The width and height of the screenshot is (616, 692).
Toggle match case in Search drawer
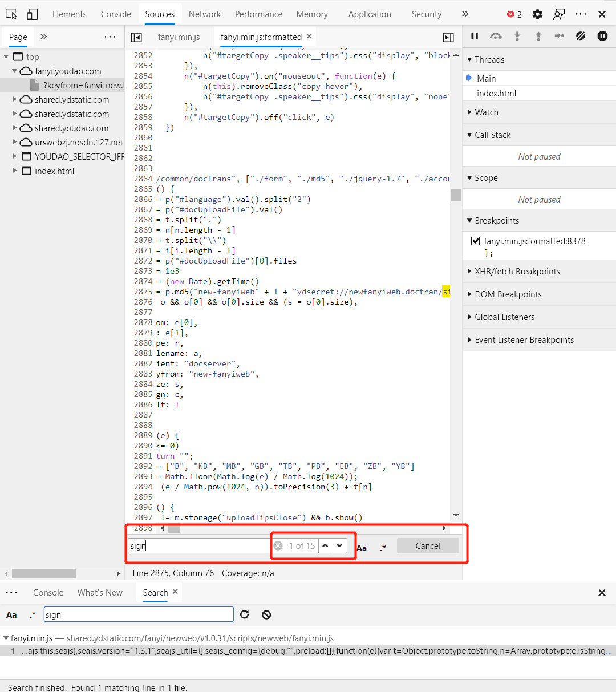pyautogui.click(x=11, y=615)
